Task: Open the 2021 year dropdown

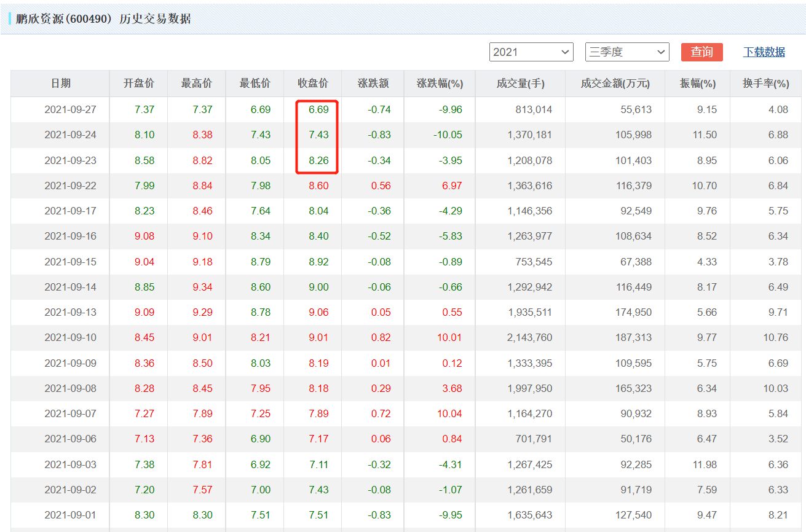Action: click(x=531, y=52)
